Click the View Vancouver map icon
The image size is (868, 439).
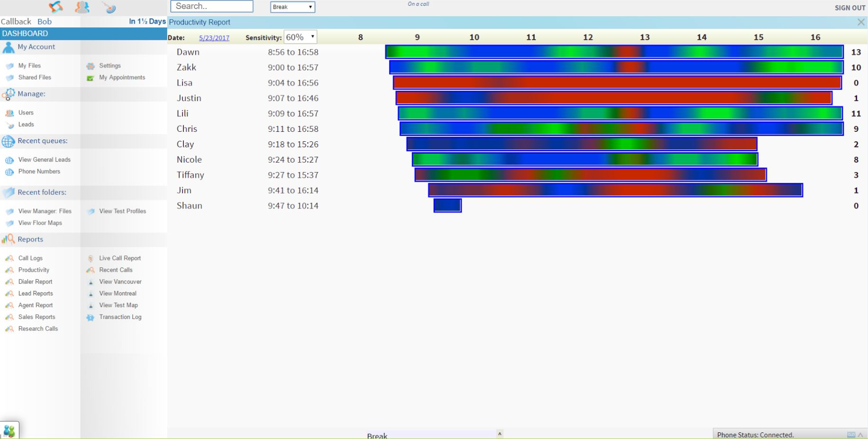pyautogui.click(x=91, y=282)
